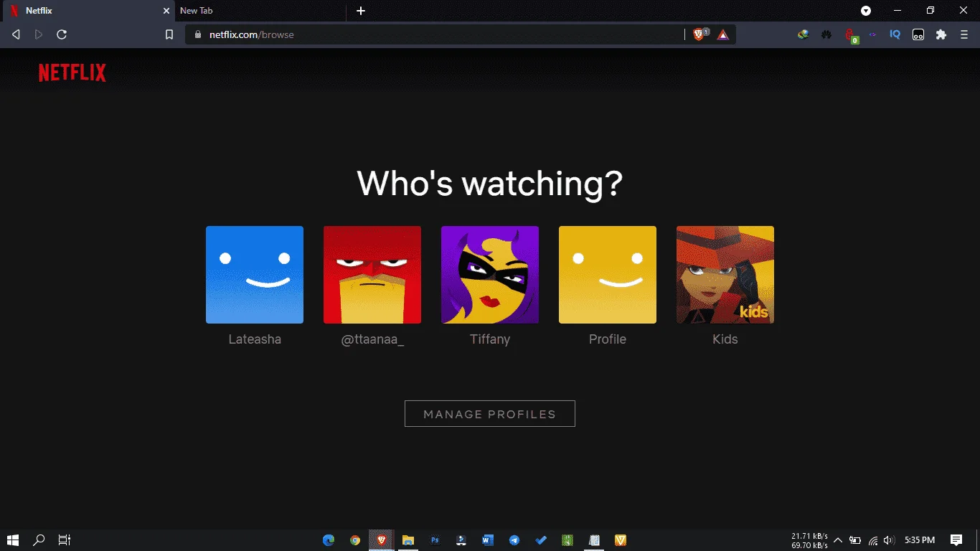Click the 'Profile' name label
This screenshot has width=980, height=551.
click(608, 339)
